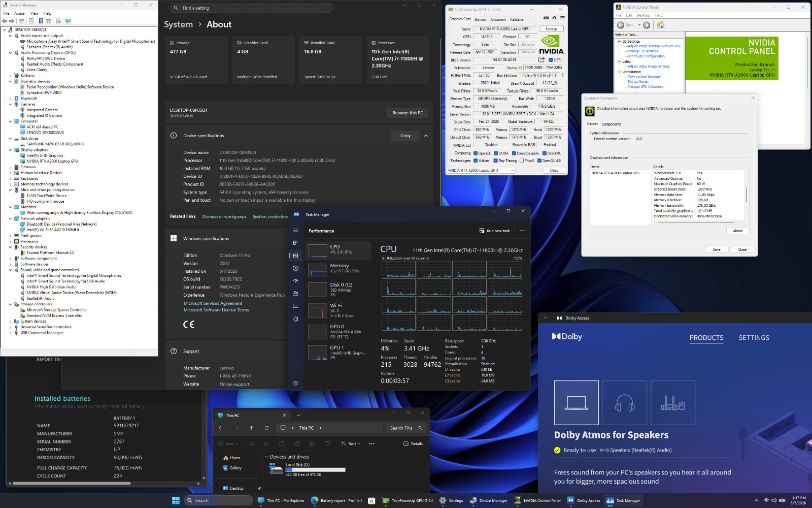Click NVIDIA Control Panel home icon
The width and height of the screenshot is (812, 508).
click(x=661, y=25)
